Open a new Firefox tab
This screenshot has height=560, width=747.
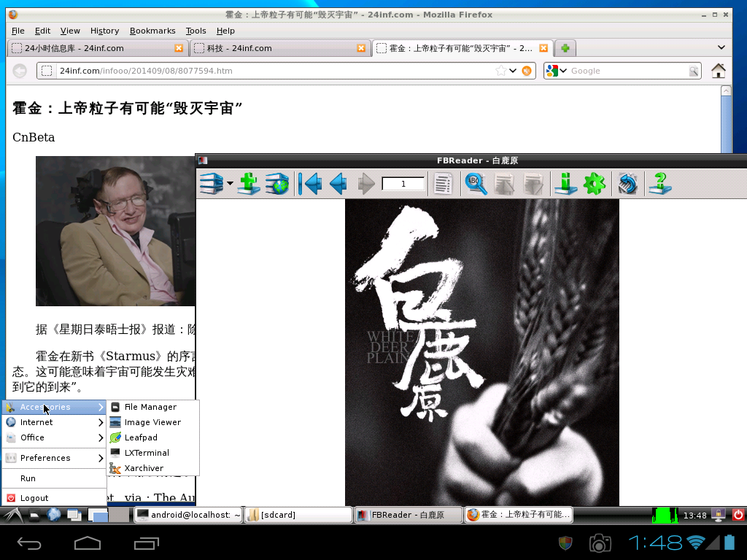[x=565, y=48]
